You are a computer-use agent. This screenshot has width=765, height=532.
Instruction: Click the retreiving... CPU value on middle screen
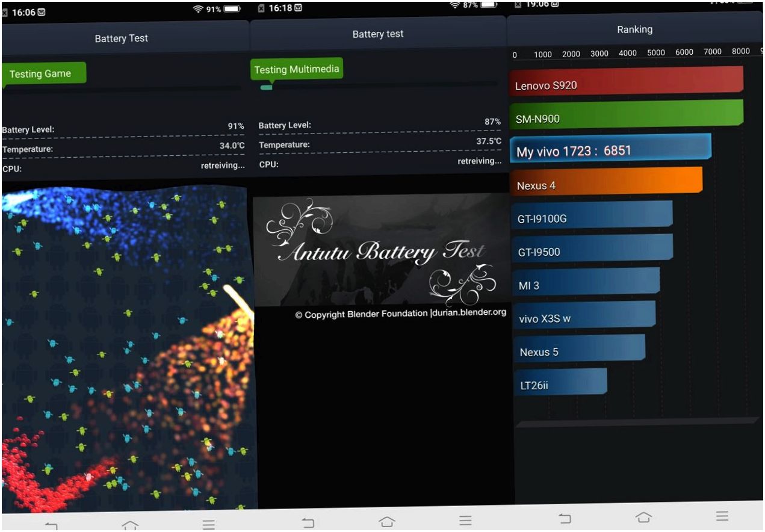(480, 161)
